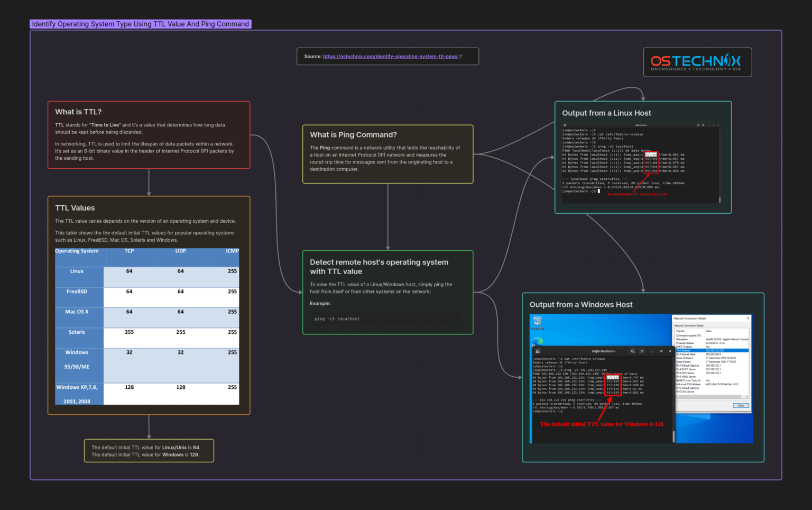Click the external-link icon beside the source URL
812x510 pixels.
[460, 56]
